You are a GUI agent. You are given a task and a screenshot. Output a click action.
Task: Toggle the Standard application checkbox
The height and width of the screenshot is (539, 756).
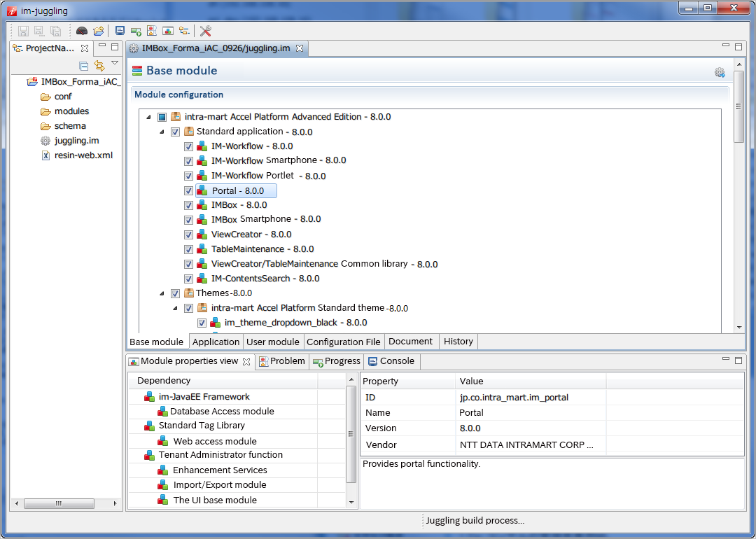(175, 132)
